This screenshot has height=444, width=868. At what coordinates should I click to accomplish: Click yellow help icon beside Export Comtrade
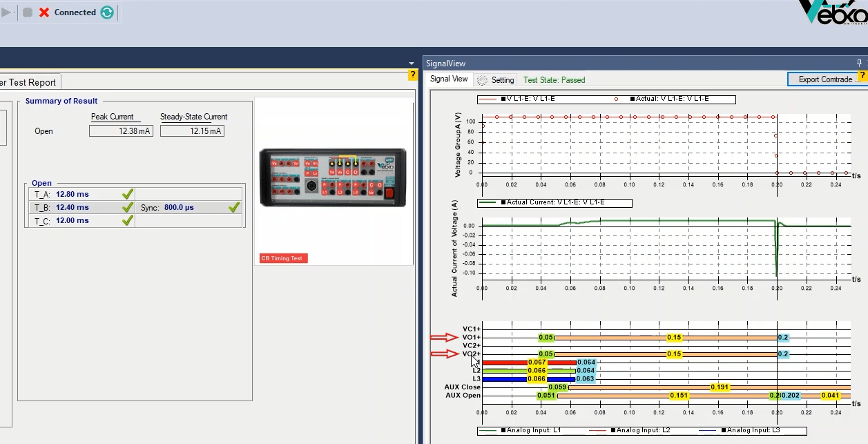[862, 75]
